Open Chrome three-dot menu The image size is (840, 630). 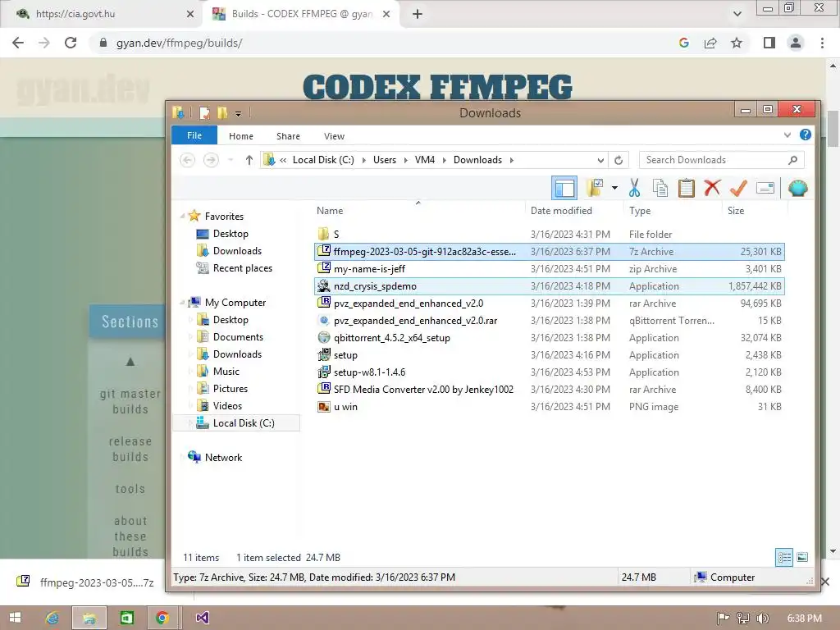pyautogui.click(x=822, y=43)
